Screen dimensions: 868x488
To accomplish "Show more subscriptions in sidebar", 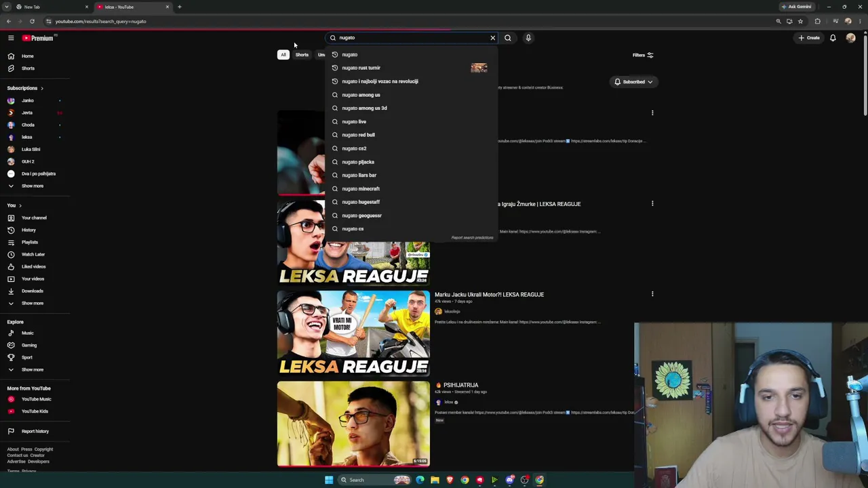I will (32, 186).
